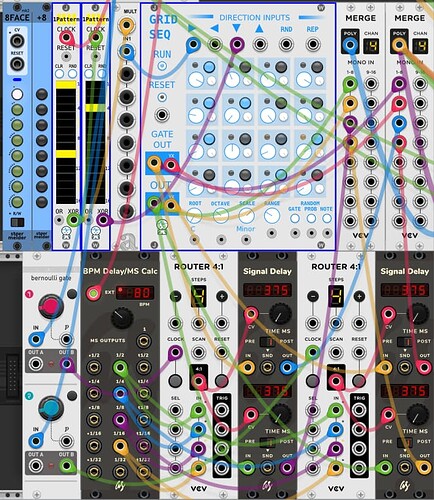Click the BPM knob on BPM Delay/MS Calc

coord(122,318)
